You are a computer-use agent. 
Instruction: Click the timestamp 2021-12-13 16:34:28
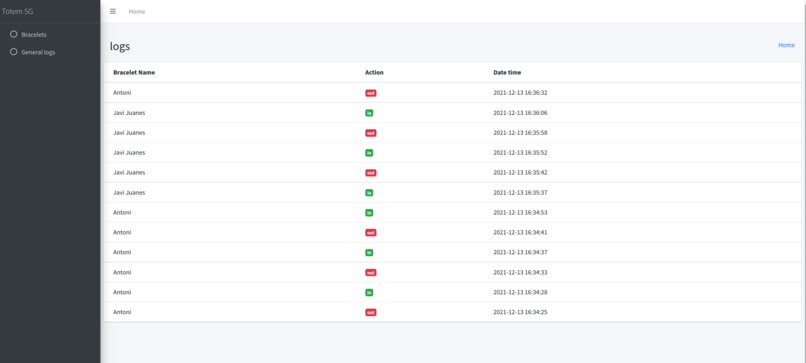[x=520, y=293]
